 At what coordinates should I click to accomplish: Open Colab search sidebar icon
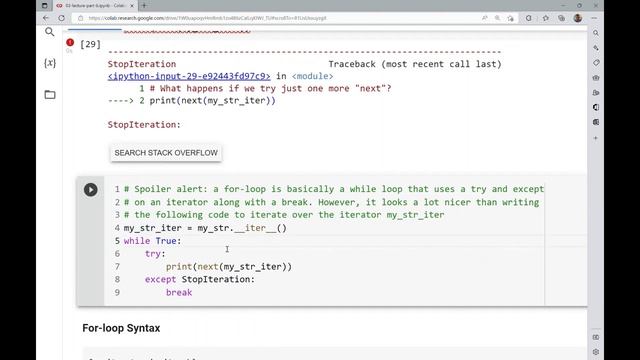point(50,32)
